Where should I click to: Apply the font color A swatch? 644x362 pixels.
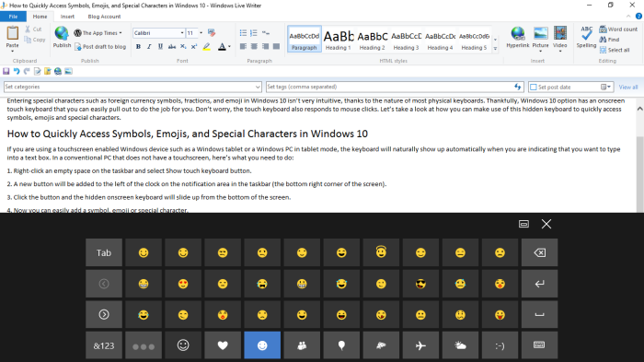(x=222, y=47)
